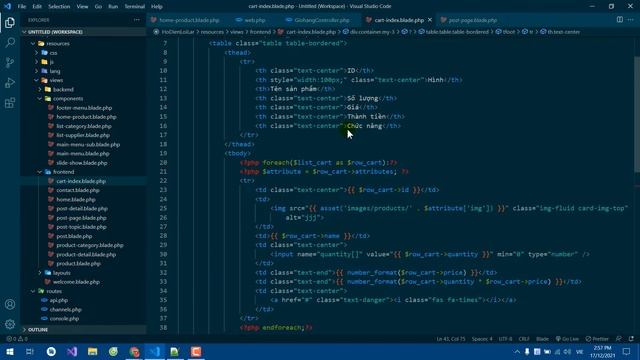
Task: Open the Manage gear icon
Action: coord(10,324)
